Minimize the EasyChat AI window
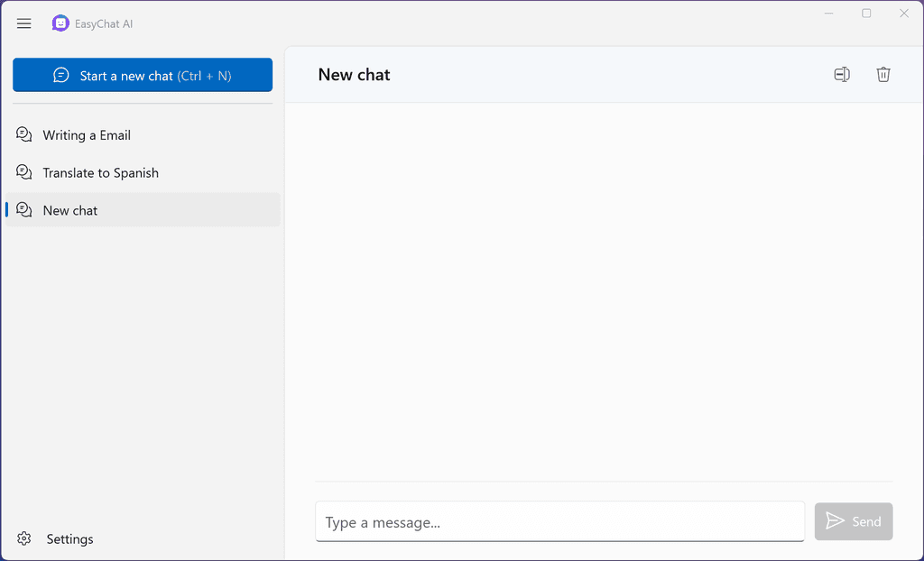 [828, 14]
